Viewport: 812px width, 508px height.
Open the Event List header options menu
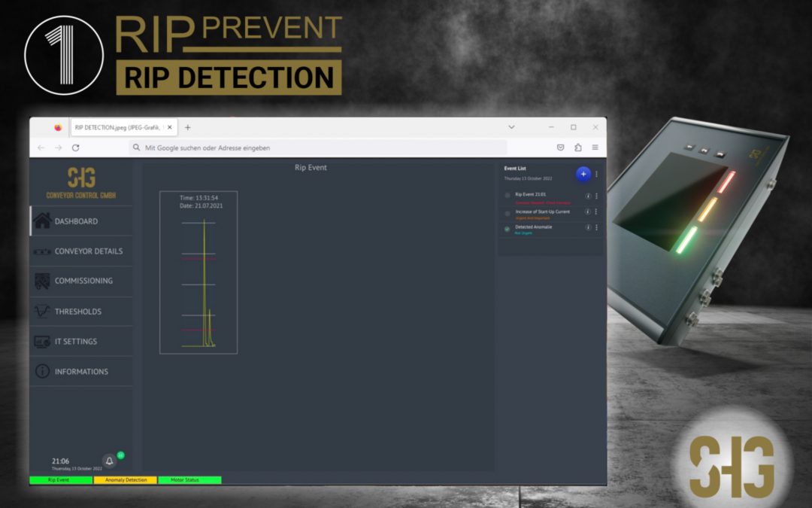[x=596, y=174]
